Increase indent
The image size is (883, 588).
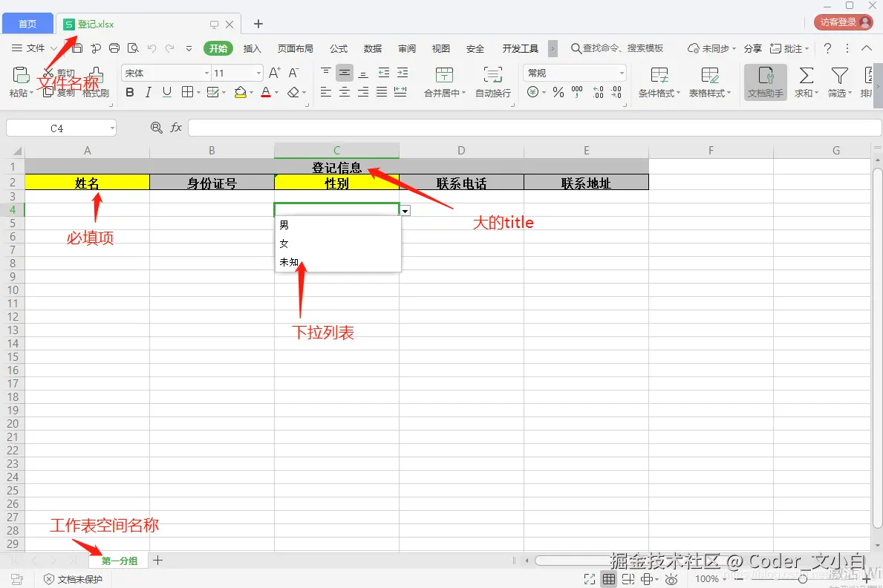403,73
